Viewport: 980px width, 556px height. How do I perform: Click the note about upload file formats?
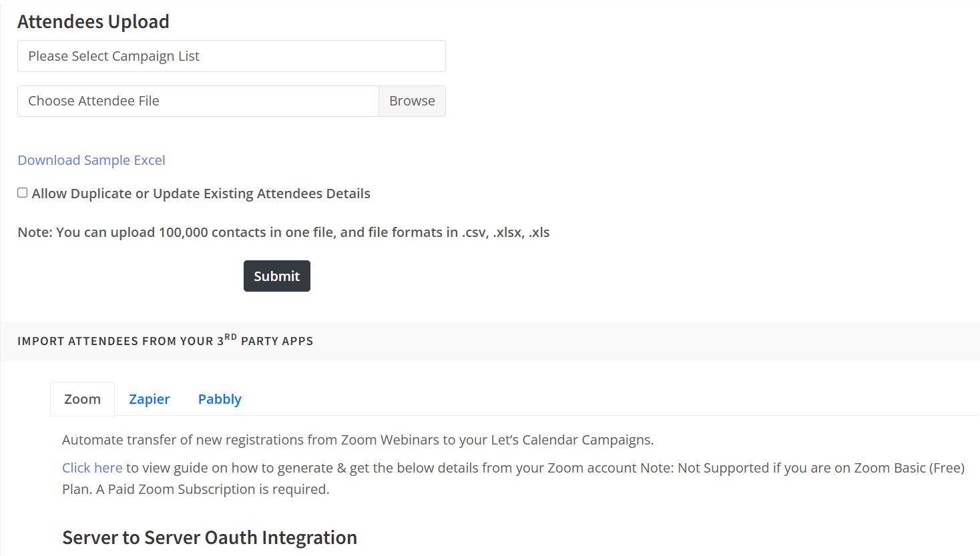283,232
